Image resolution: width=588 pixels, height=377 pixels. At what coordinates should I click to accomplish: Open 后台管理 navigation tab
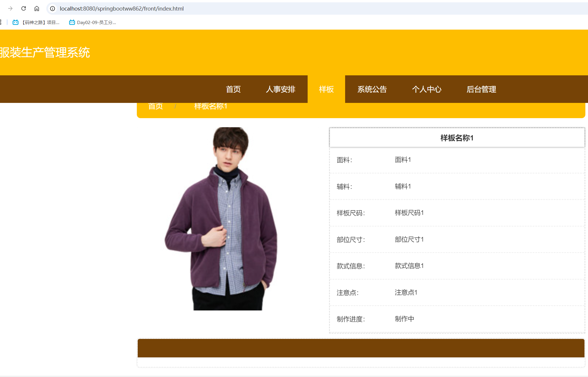click(481, 89)
